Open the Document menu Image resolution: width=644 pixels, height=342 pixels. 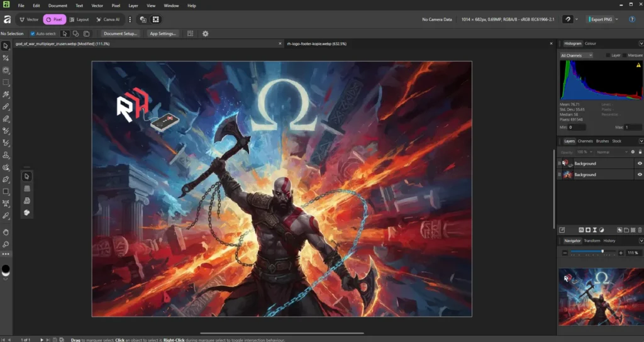(x=57, y=6)
